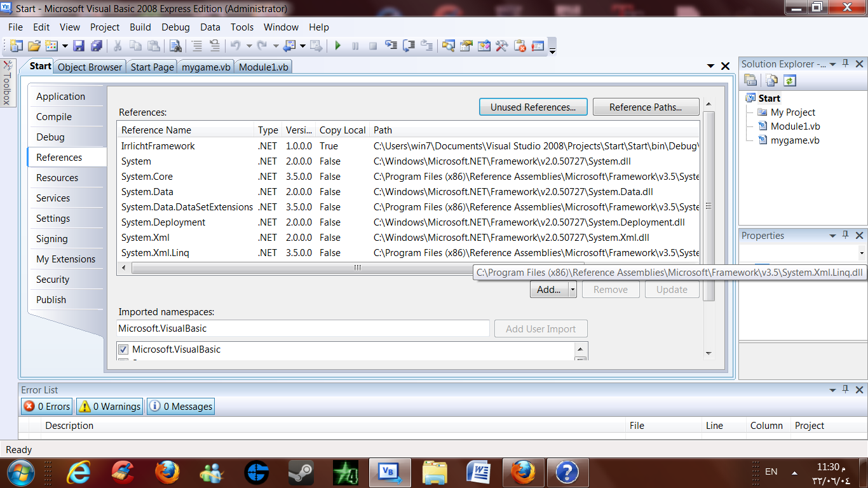Open Firefox from the Windows taskbar
This screenshot has height=488, width=868.
tap(168, 472)
